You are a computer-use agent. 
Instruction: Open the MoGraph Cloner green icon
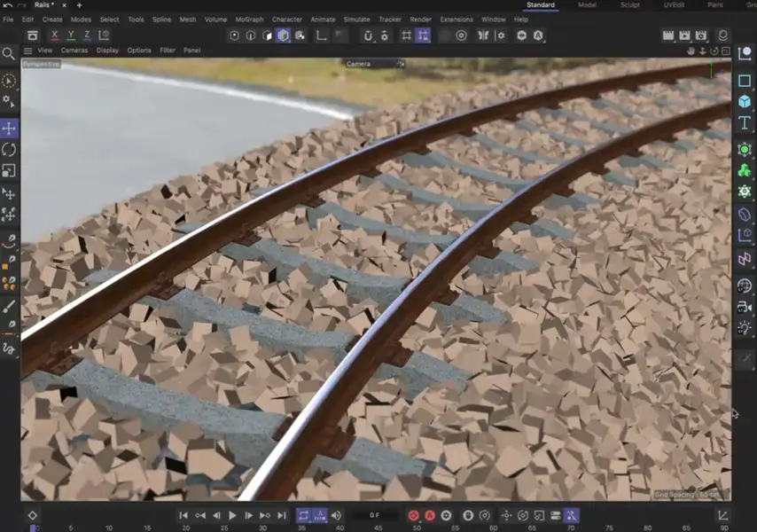(x=745, y=170)
